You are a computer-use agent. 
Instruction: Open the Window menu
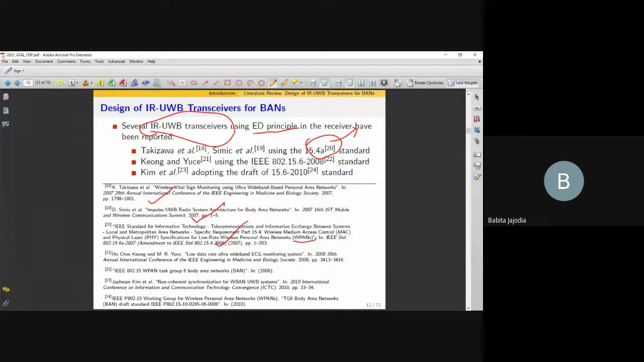pyautogui.click(x=136, y=61)
